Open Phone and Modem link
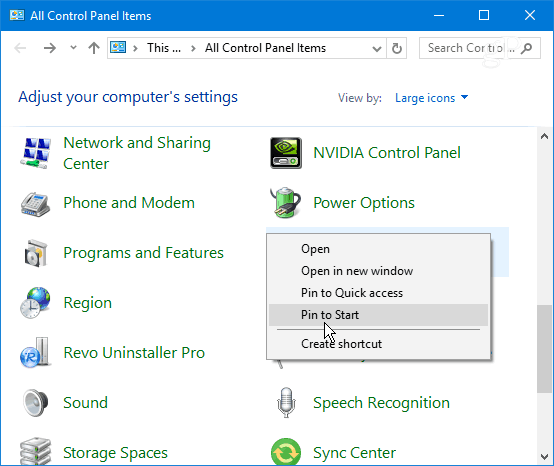This screenshot has height=466, width=554. (x=129, y=203)
